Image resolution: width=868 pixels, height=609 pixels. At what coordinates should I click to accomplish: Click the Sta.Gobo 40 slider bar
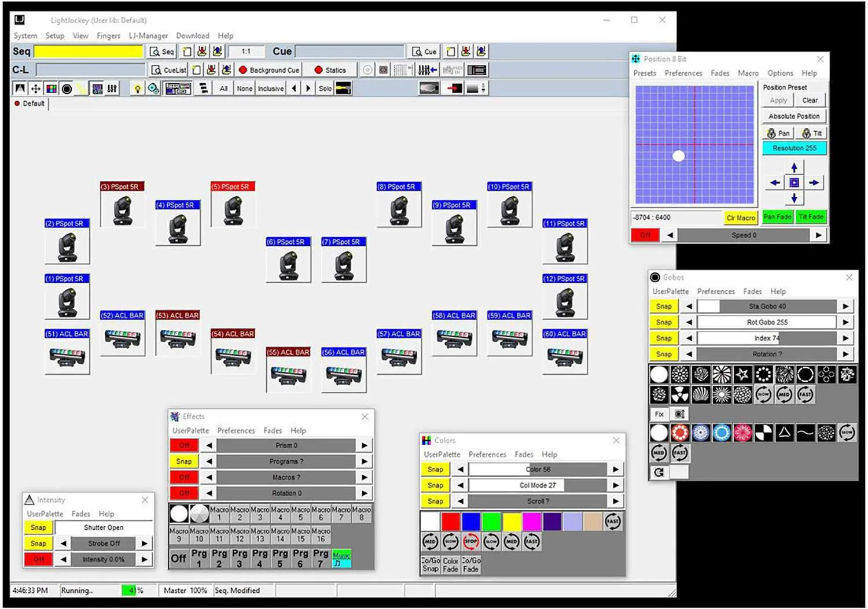coord(767,307)
